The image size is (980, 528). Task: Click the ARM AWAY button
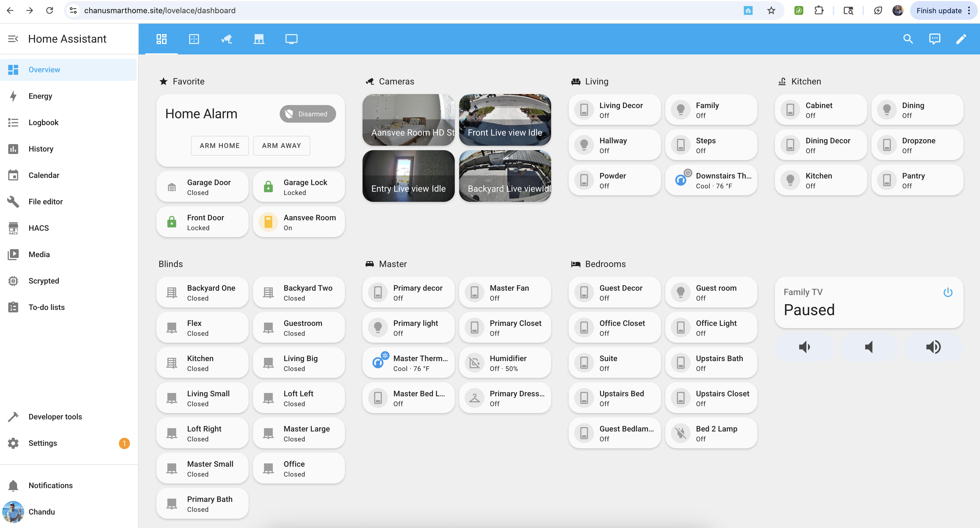point(282,145)
